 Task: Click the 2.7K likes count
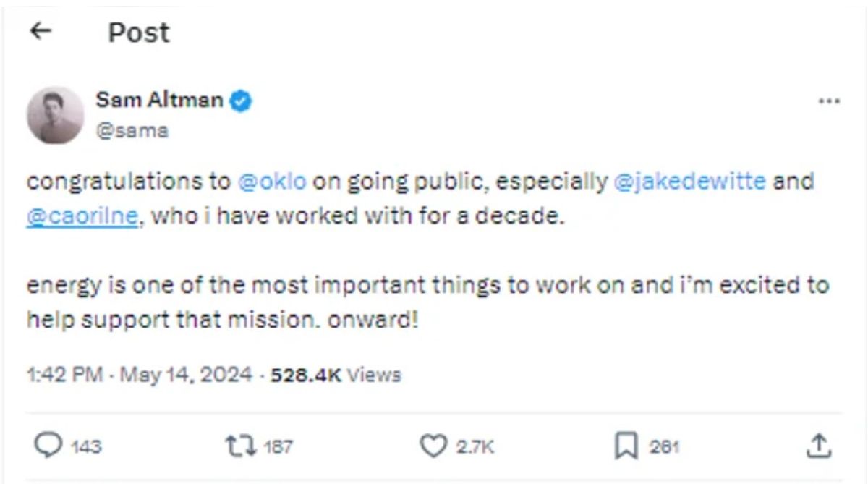pos(475,447)
